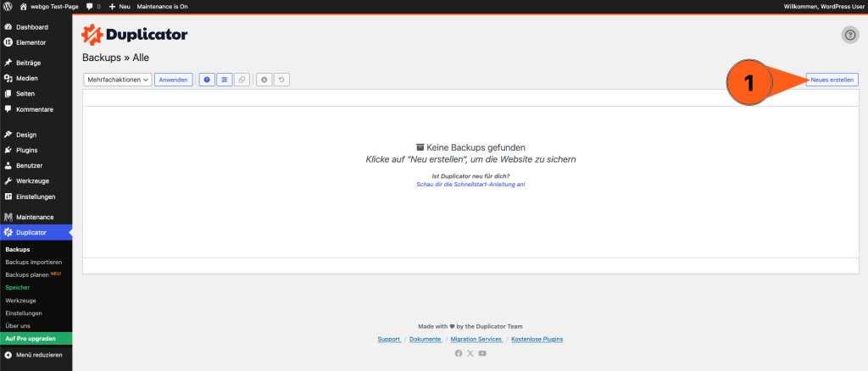Viewport: 868px width, 371px height.
Task: Open Backups submenu item
Action: click(x=18, y=250)
